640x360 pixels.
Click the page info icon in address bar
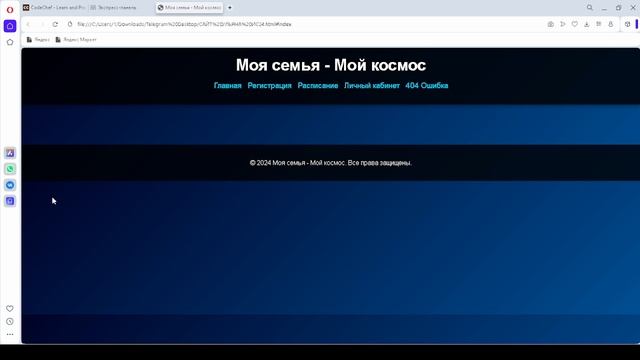click(70, 24)
